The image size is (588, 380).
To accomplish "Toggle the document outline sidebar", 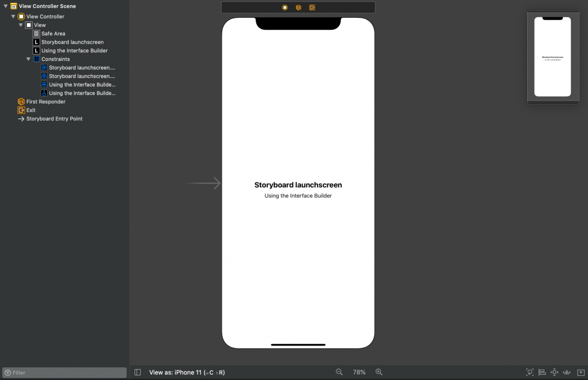I will (x=138, y=373).
